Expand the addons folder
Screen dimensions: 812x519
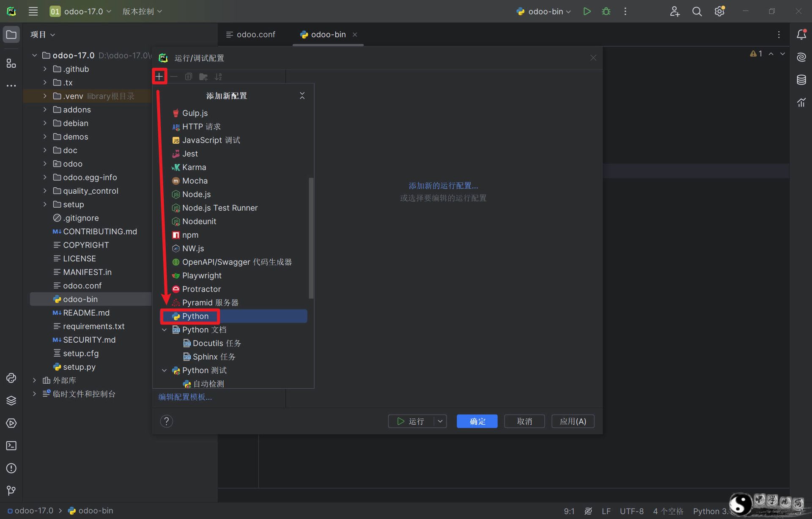(x=45, y=110)
